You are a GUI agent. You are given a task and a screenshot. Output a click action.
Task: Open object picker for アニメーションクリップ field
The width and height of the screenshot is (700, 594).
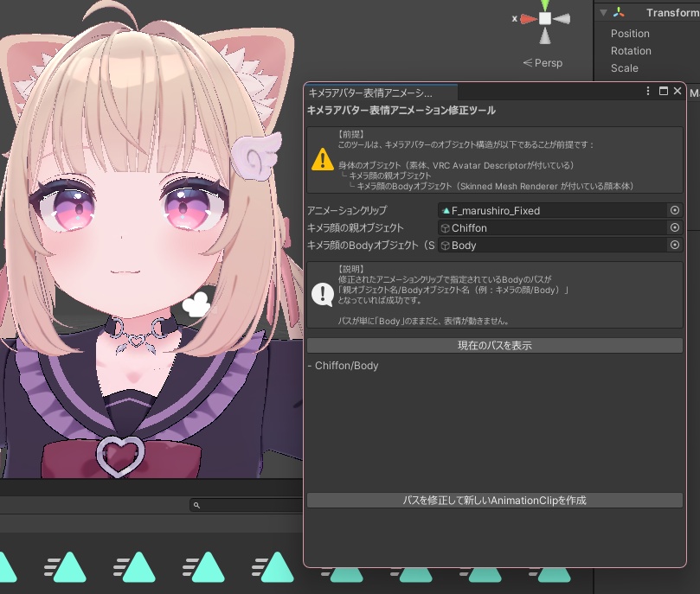[675, 210]
